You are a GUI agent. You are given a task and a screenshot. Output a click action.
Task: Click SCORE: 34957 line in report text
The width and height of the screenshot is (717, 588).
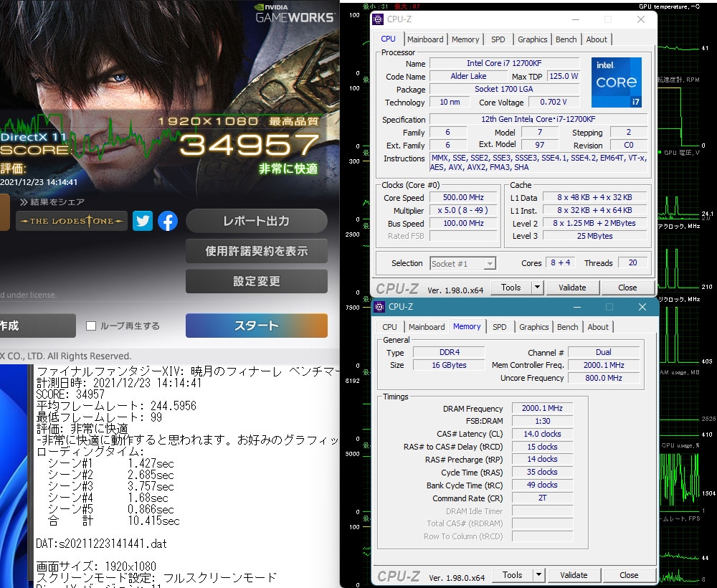(x=70, y=394)
